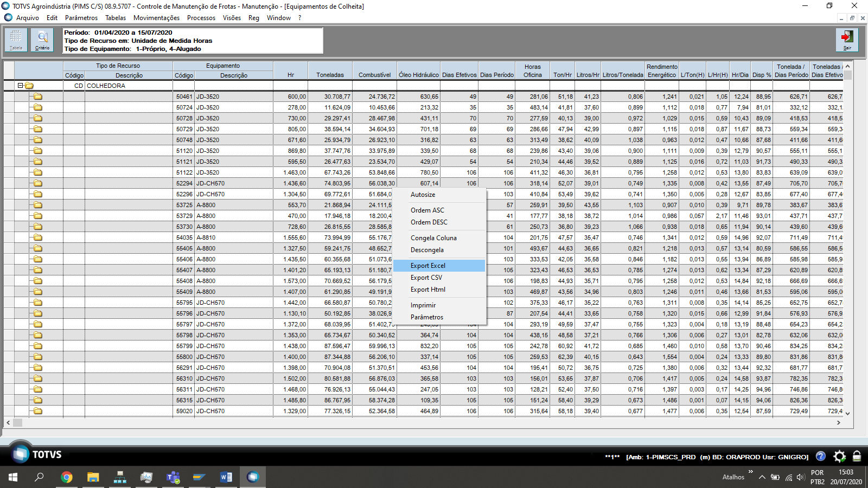The image size is (868, 488).
Task: Select Congela Coluna in context menu
Action: [439, 238]
